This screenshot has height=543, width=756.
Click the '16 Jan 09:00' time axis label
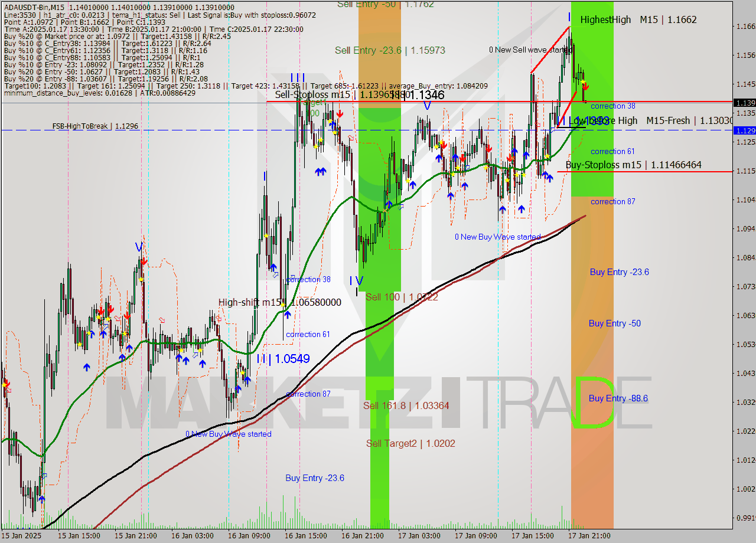pos(249,536)
